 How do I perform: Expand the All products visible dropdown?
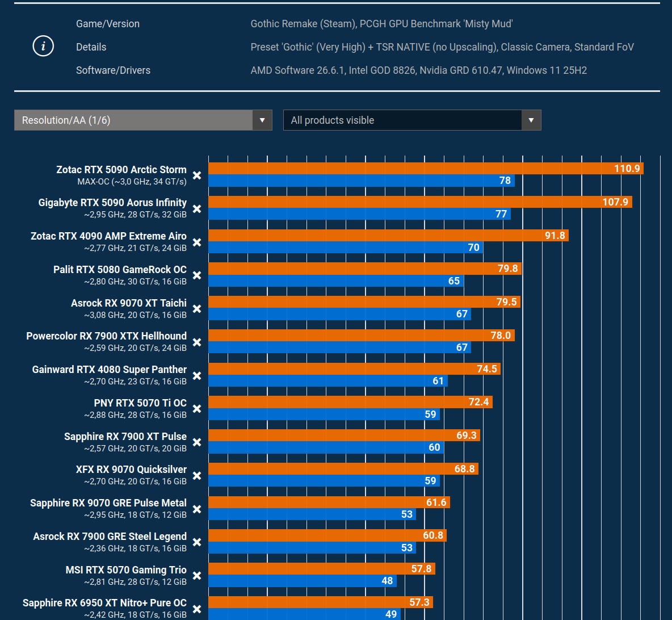tap(412, 120)
